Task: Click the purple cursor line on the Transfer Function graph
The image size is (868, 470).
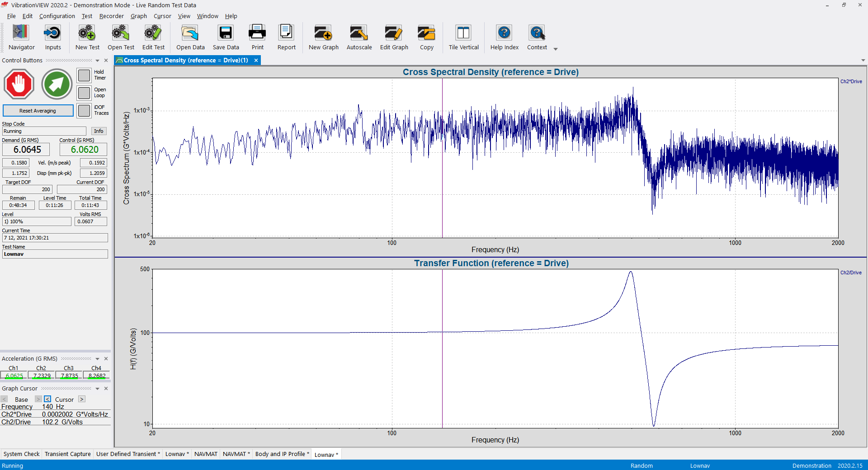Action: [442, 348]
